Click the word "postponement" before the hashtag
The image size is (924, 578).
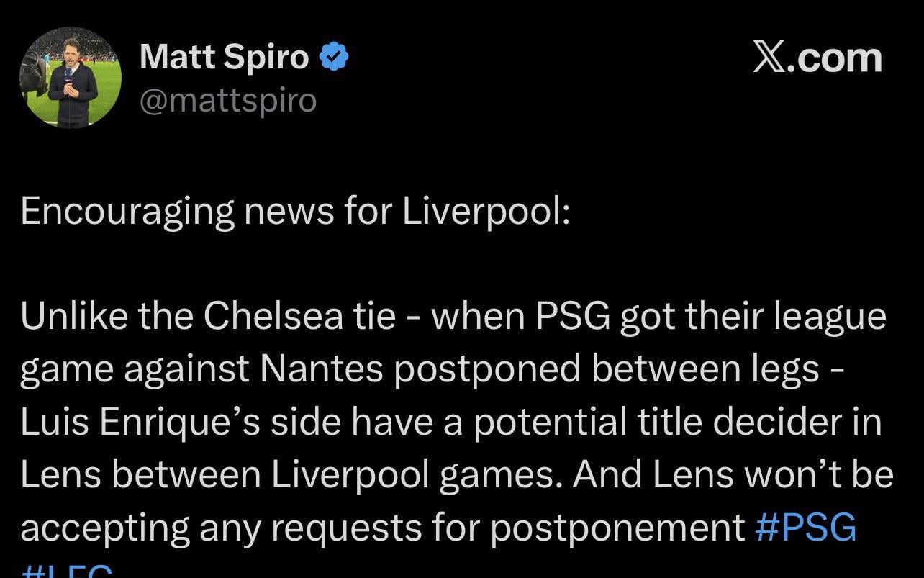[617, 528]
